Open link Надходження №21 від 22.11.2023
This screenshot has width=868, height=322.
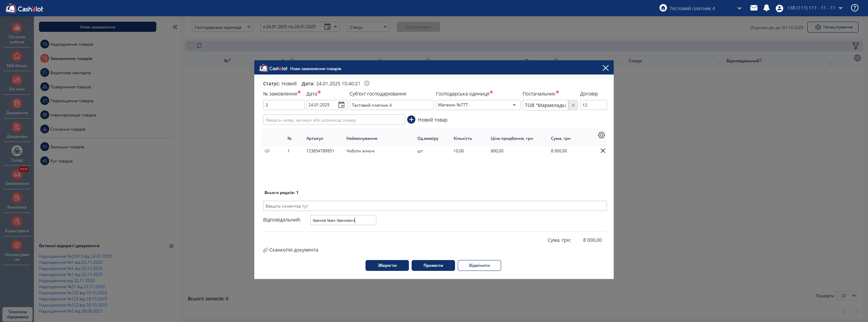click(x=72, y=287)
